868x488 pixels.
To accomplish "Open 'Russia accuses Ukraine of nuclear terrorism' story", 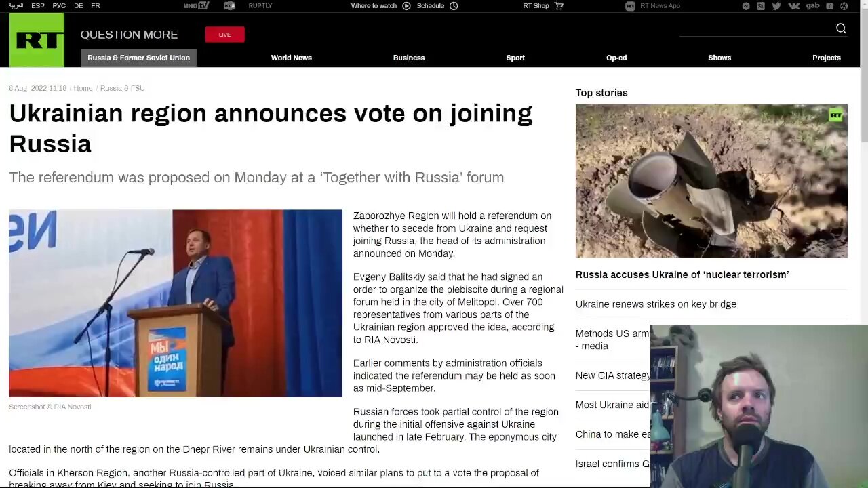I will pos(682,274).
